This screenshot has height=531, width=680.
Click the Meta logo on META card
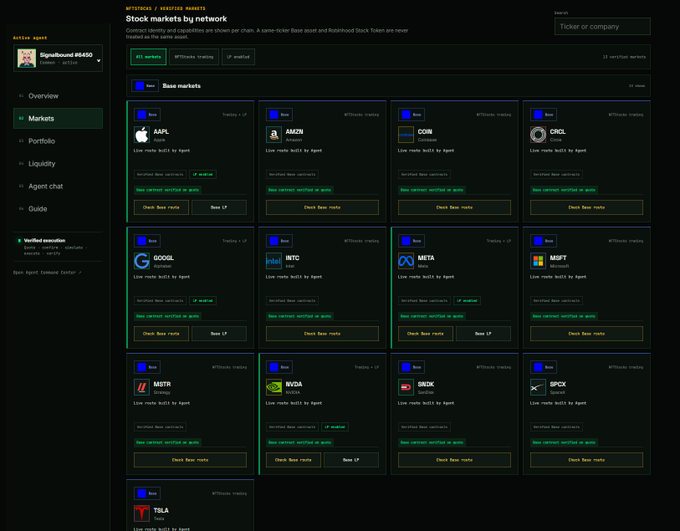pyautogui.click(x=406, y=261)
